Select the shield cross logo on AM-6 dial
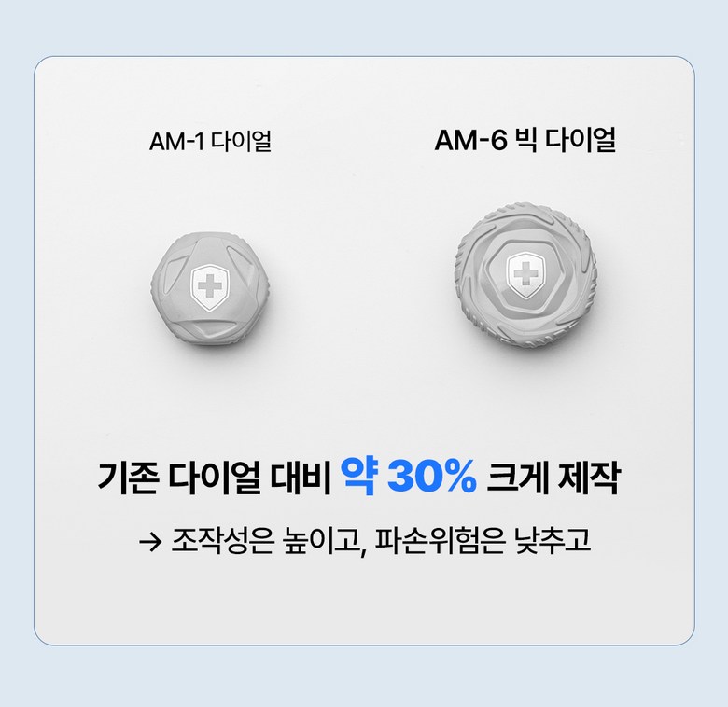 [x=525, y=274]
